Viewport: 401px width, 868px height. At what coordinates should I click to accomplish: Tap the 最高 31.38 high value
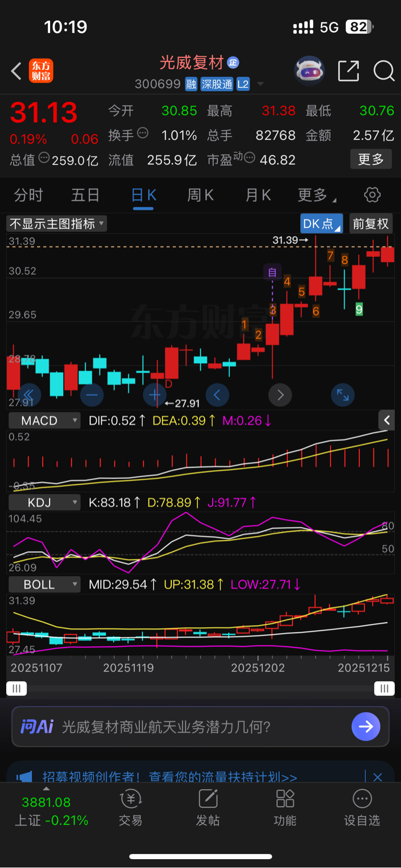click(x=251, y=111)
